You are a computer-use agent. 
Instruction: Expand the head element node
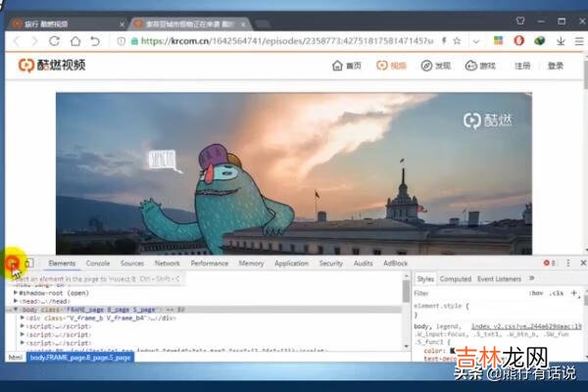17,300
